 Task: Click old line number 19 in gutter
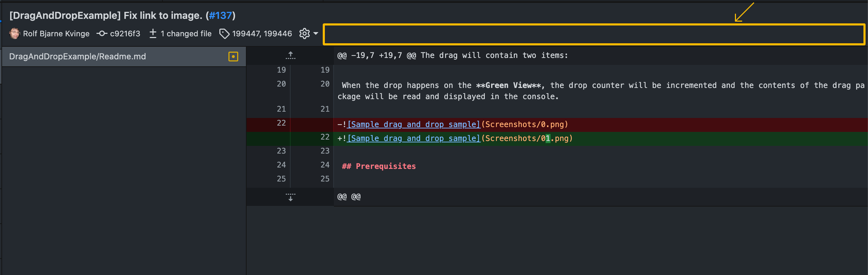281,70
